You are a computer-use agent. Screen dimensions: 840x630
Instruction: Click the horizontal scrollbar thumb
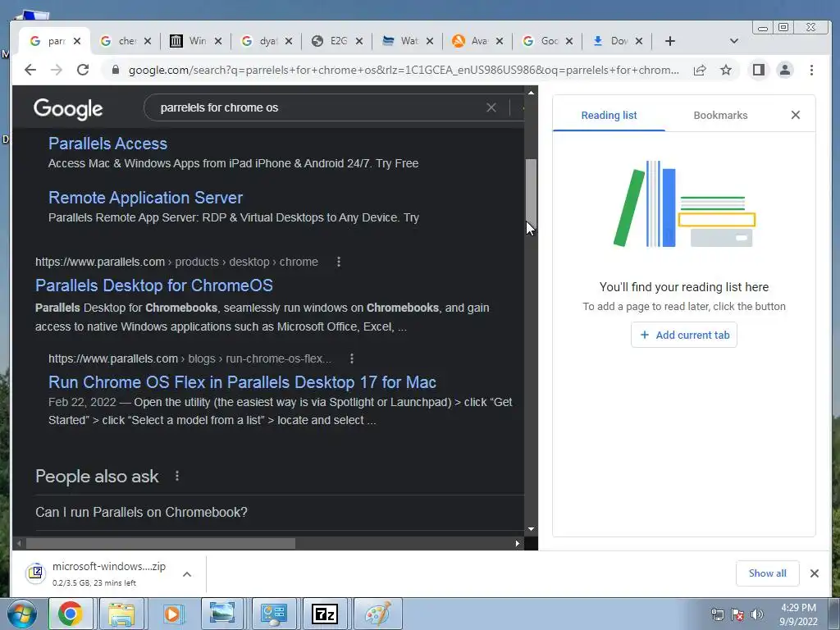click(160, 543)
